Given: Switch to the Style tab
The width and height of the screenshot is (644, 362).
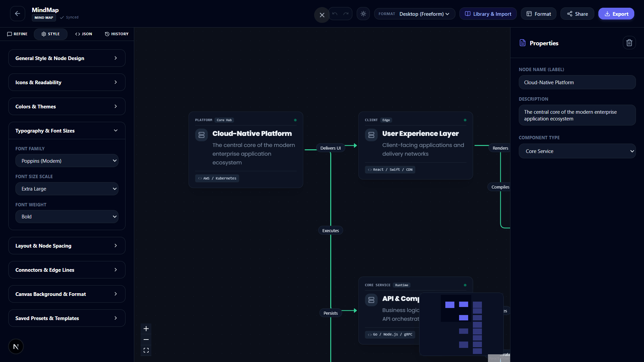Looking at the screenshot, I should [50, 34].
